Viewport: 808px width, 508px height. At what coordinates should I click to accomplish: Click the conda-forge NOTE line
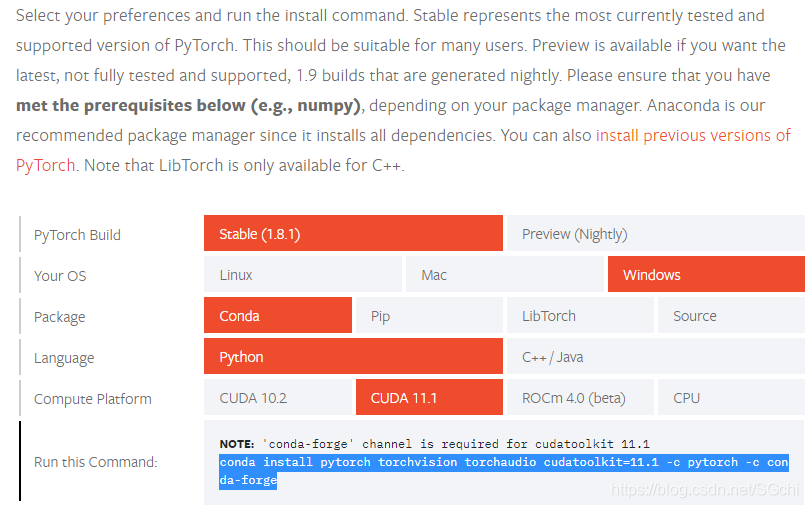click(434, 443)
